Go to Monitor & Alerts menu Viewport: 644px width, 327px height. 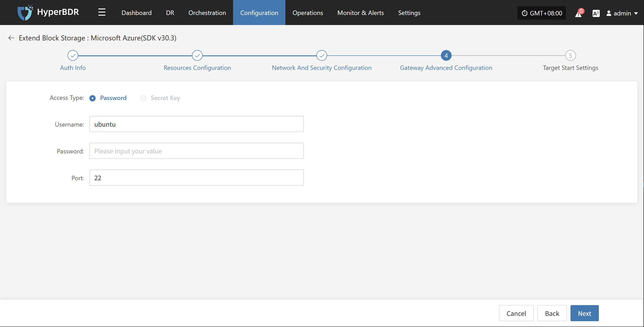pyautogui.click(x=360, y=13)
